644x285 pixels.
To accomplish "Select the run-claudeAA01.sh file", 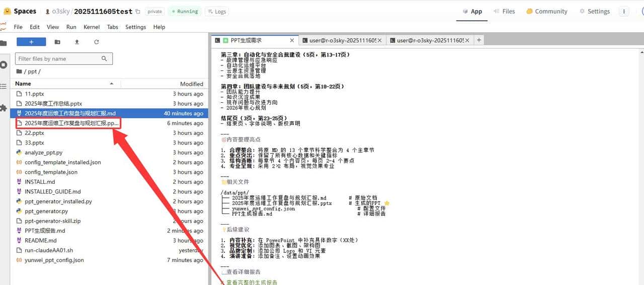I will click(x=109, y=250).
